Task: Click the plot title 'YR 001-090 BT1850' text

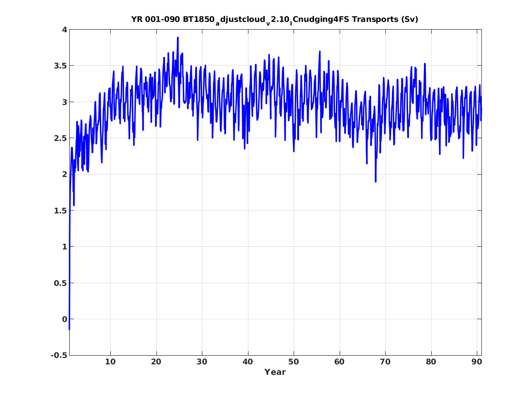Action: 173,19
